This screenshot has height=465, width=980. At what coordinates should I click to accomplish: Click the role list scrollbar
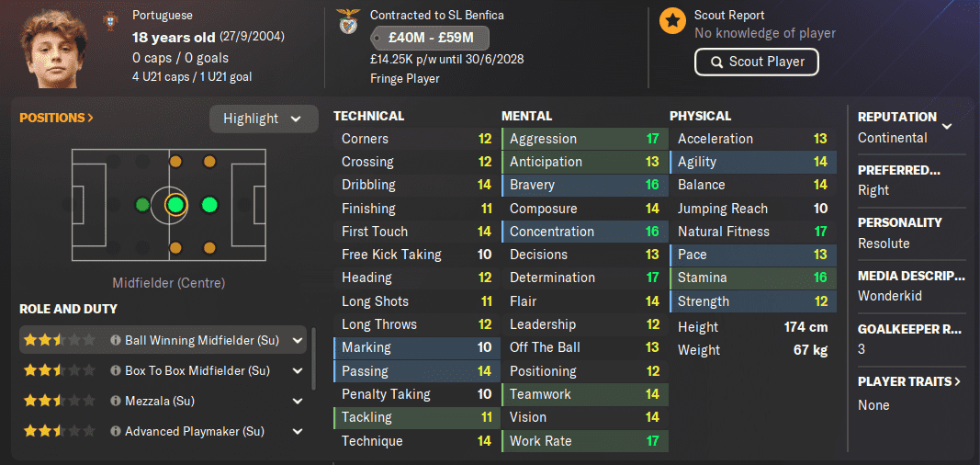[313, 357]
